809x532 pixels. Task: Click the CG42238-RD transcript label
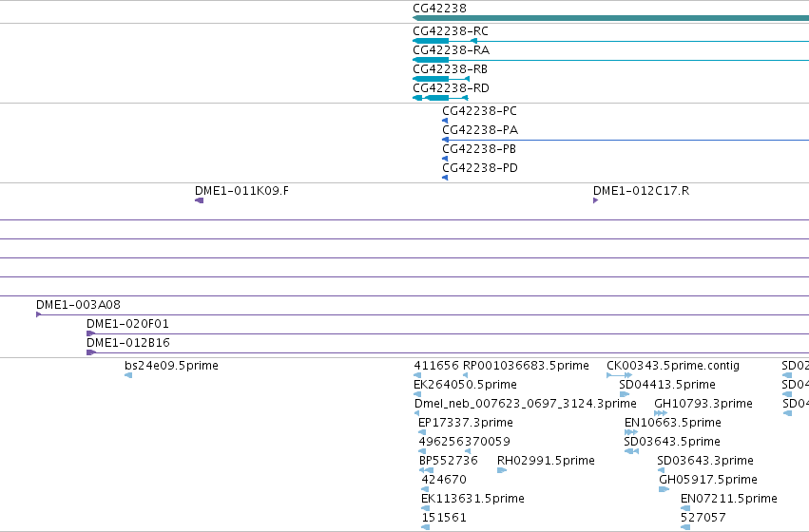pyautogui.click(x=451, y=88)
